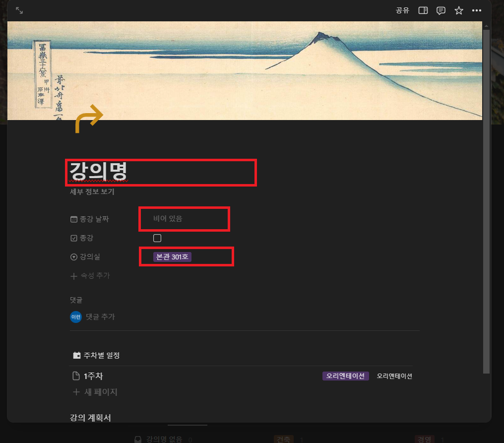Add 새 페이지 to 주차별 일정
Viewport: 504px width, 443px height.
coord(95,392)
